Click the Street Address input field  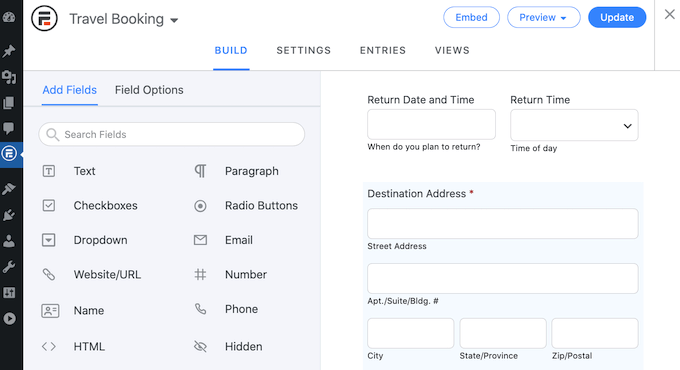coord(503,223)
